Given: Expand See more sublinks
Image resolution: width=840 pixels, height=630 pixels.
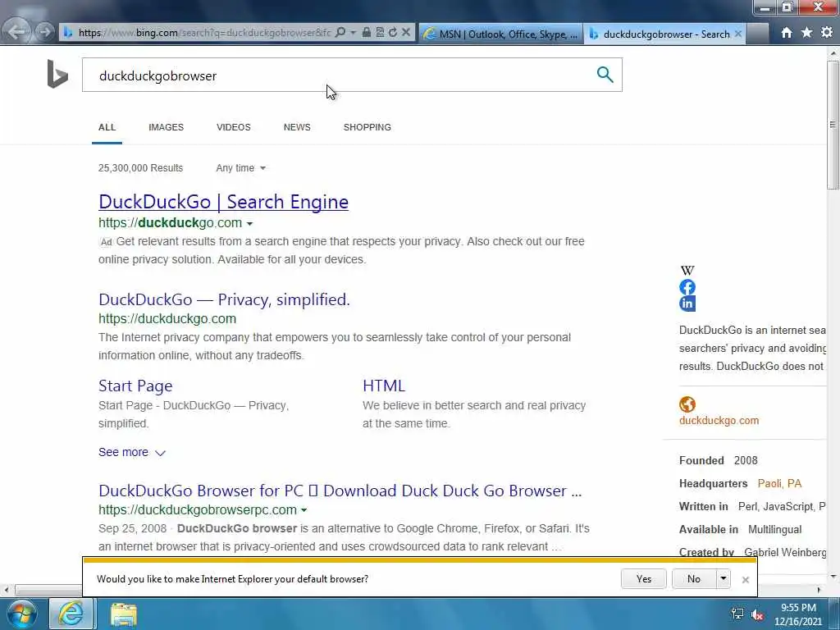Looking at the screenshot, I should [x=132, y=452].
